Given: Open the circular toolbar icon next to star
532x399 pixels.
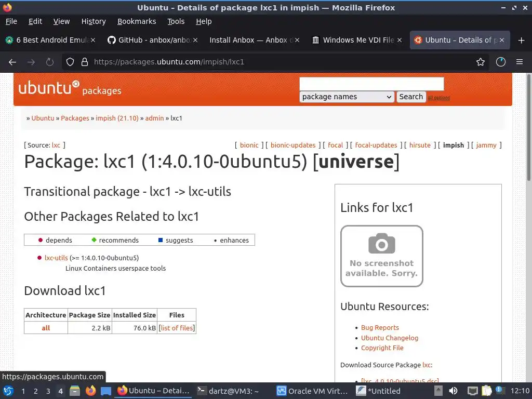Looking at the screenshot, I should pyautogui.click(x=501, y=62).
